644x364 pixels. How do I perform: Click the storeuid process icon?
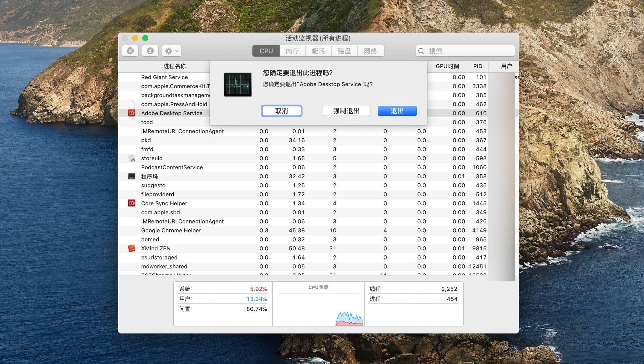point(132,158)
